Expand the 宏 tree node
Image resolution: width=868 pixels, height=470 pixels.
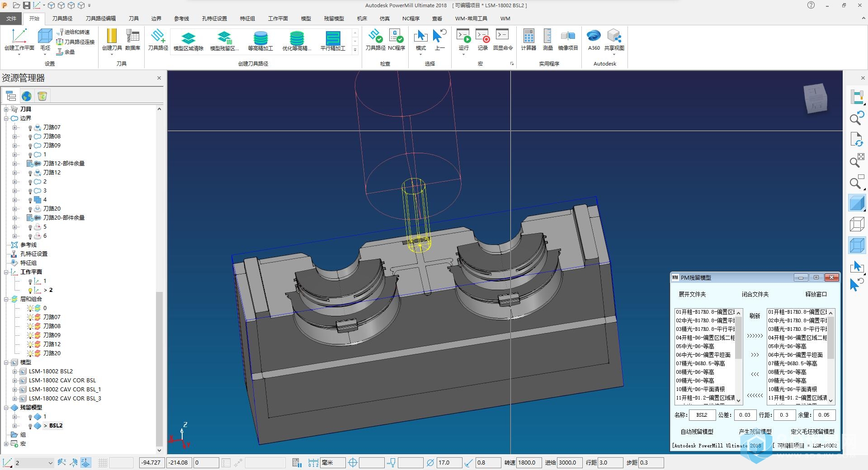pos(6,444)
